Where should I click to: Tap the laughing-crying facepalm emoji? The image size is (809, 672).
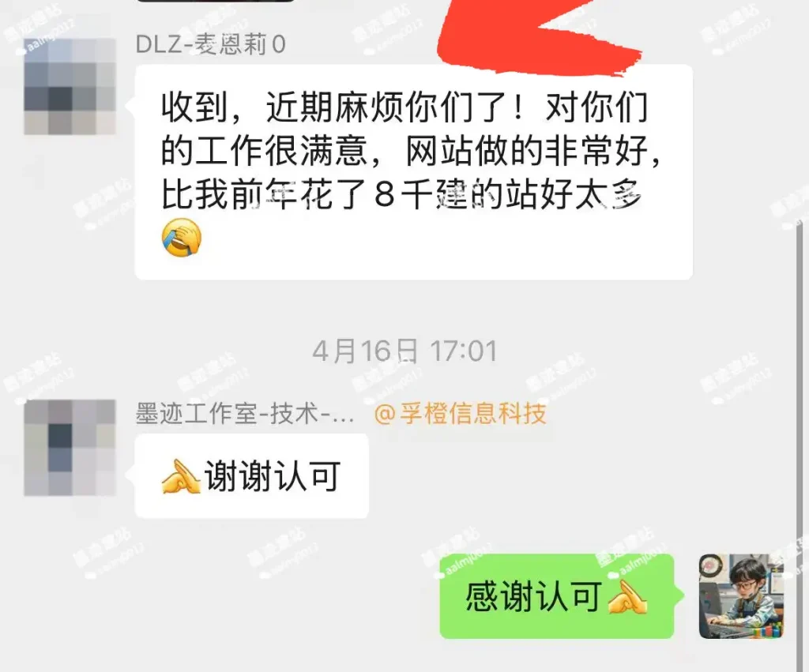point(181,238)
